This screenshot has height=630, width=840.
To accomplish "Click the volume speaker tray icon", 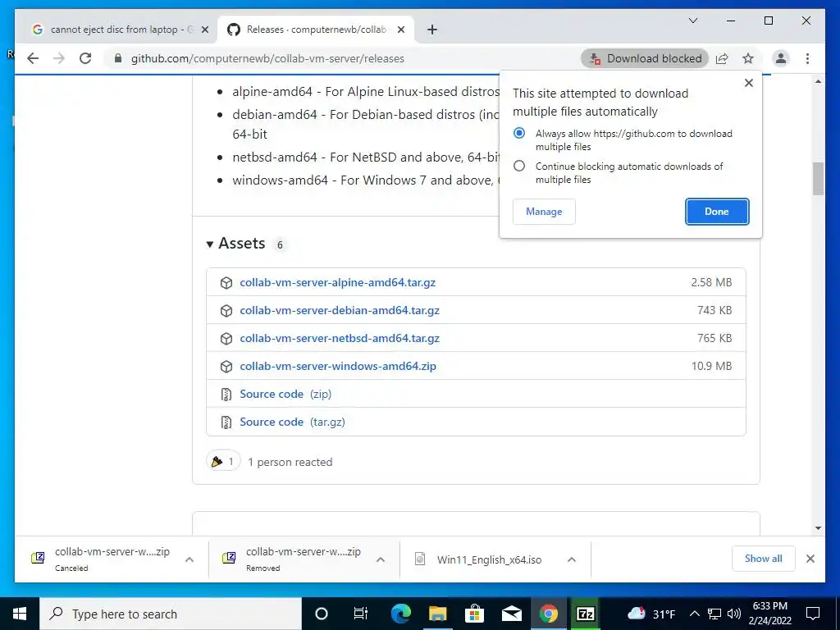I will coord(734,614).
